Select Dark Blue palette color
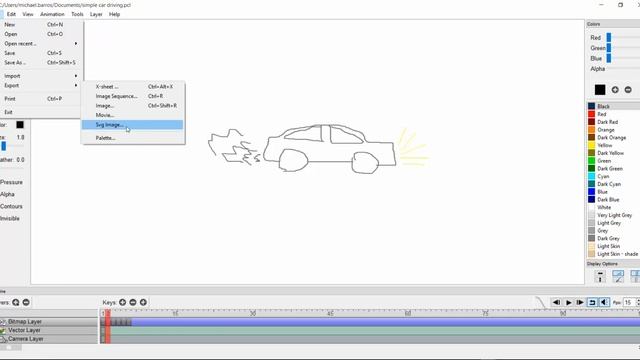Screen dimensions: 640x360 613,199
